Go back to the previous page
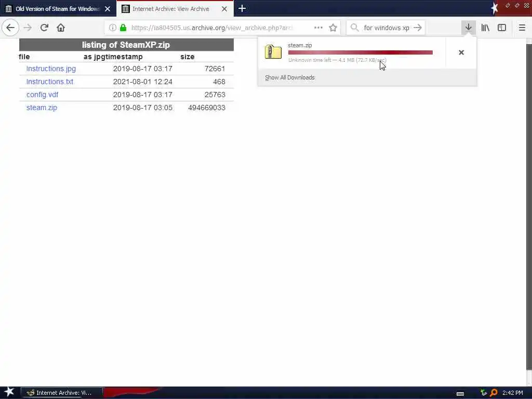The image size is (532, 399). [x=10, y=28]
